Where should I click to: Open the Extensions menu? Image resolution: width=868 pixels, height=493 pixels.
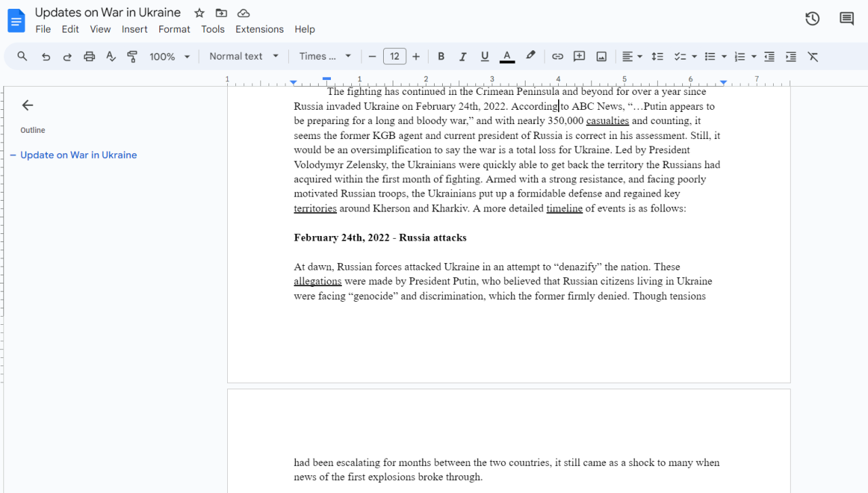click(x=259, y=29)
